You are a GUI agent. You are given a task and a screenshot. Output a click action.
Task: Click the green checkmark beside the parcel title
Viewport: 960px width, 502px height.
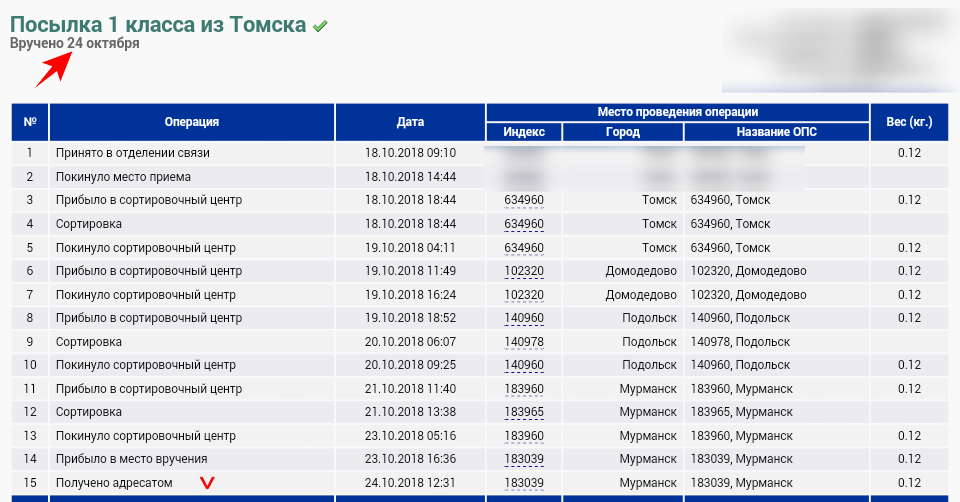click(x=320, y=26)
